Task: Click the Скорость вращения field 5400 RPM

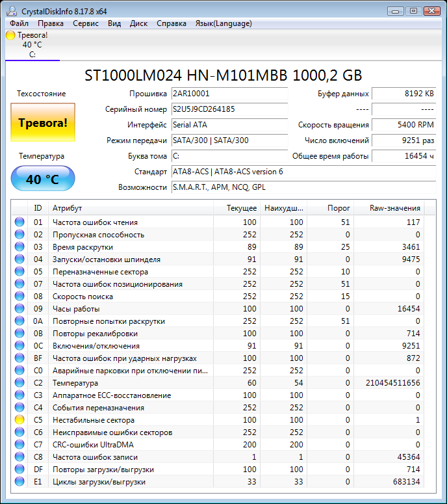Action: tap(403, 125)
